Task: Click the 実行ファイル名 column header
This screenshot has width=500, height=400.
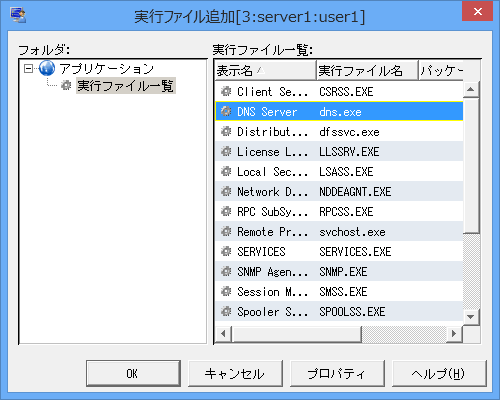Action: coord(367,70)
